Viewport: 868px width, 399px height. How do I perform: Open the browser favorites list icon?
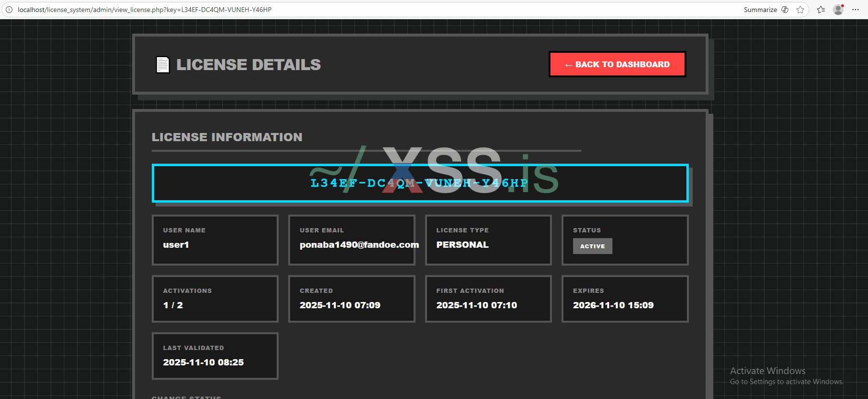[x=821, y=10]
